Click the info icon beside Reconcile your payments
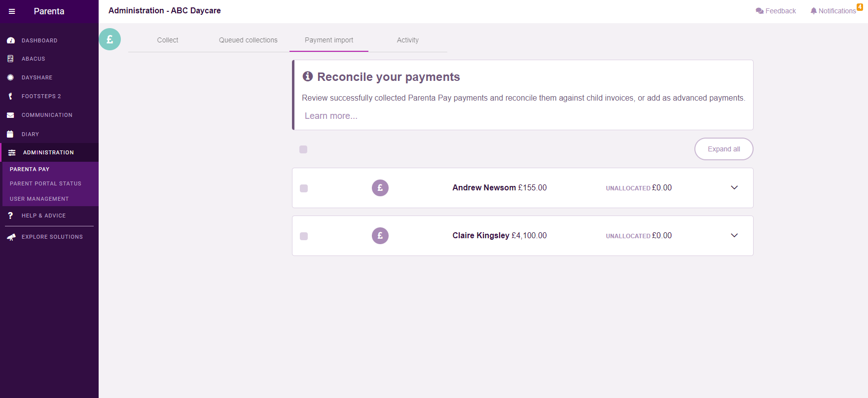868x398 pixels. click(308, 76)
